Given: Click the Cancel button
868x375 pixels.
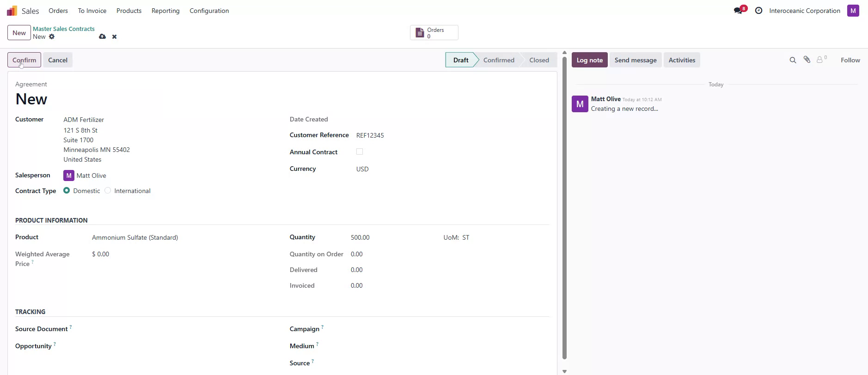Looking at the screenshot, I should click(58, 60).
